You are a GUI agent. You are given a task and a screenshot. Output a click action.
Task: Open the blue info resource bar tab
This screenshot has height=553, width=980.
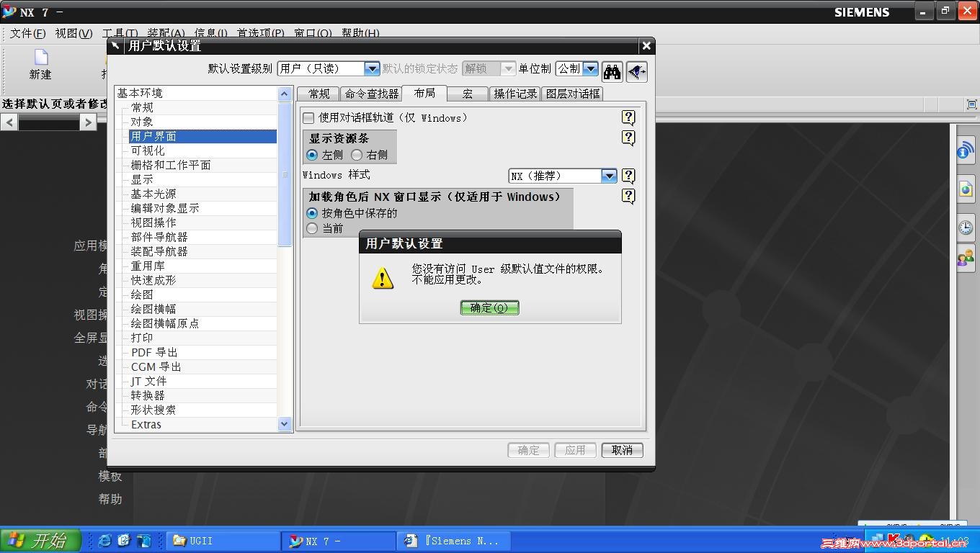(966, 150)
